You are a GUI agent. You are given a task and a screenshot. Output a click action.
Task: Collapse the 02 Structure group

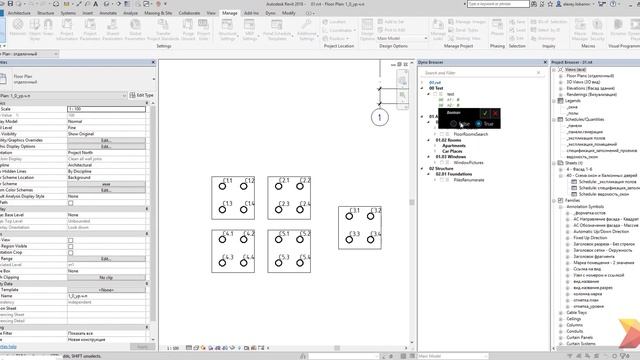[422, 168]
